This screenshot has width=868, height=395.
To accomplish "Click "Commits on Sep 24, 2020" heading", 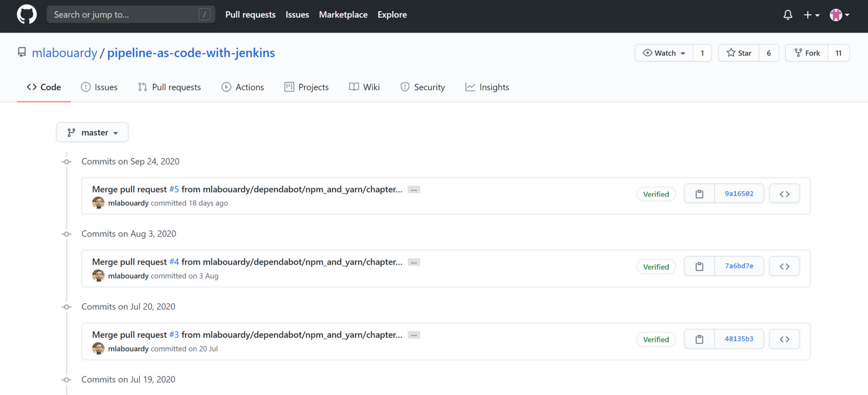I will (x=130, y=162).
